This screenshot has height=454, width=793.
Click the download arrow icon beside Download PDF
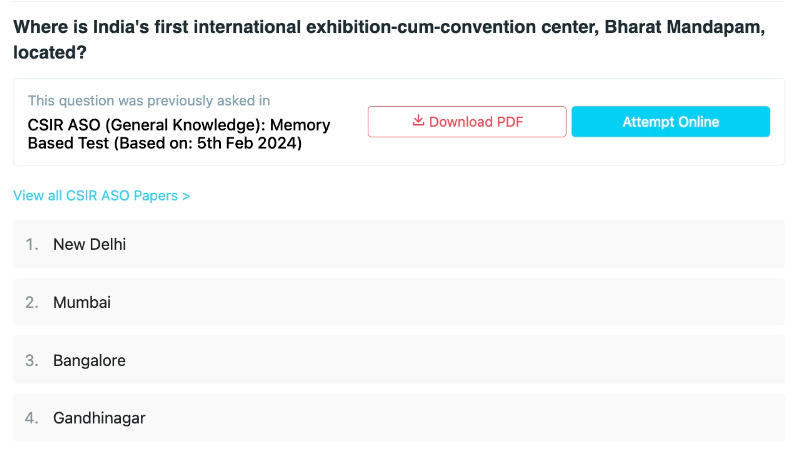click(x=418, y=121)
